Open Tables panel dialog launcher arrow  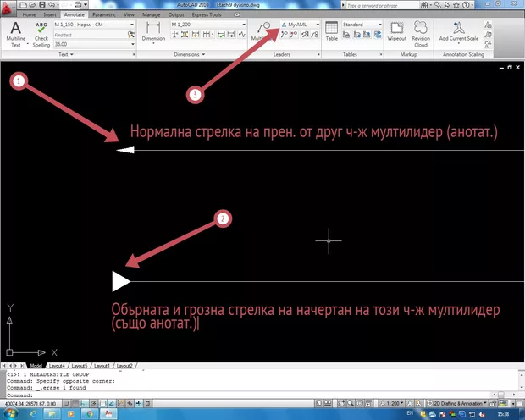[x=381, y=54]
